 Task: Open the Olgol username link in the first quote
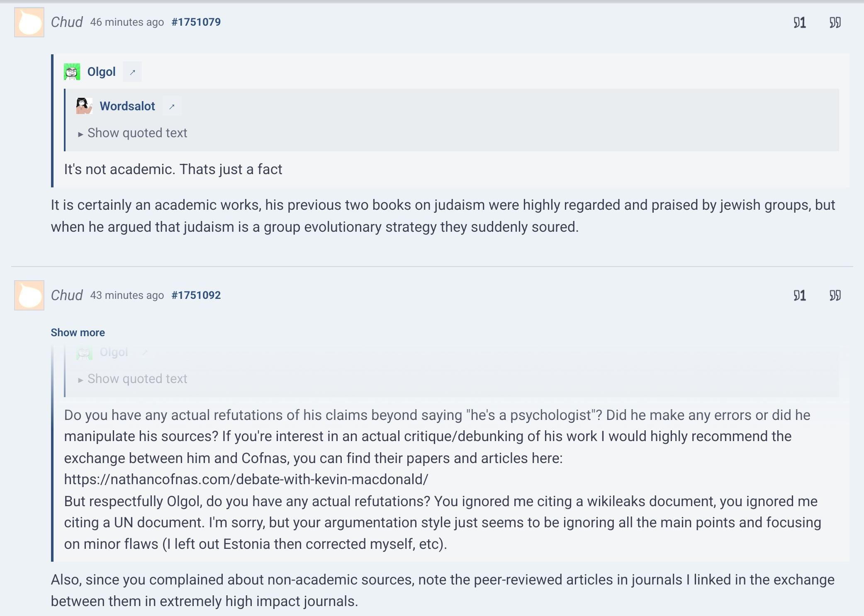coord(101,72)
